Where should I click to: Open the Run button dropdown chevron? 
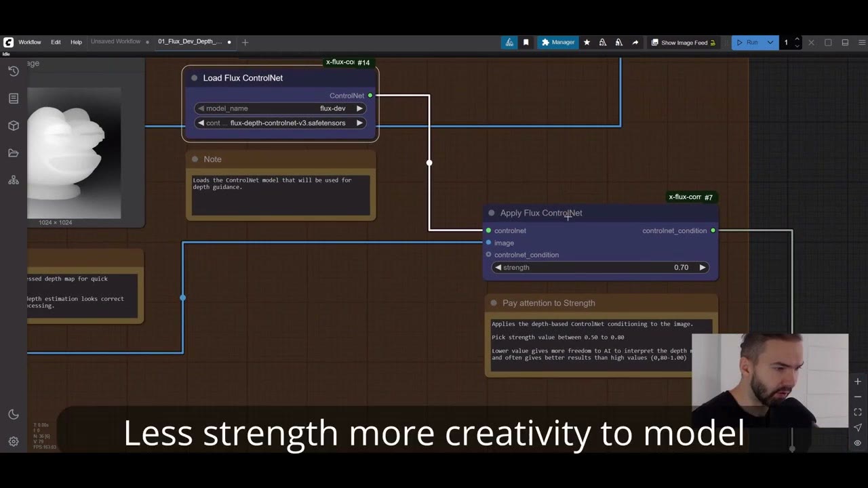click(x=770, y=42)
